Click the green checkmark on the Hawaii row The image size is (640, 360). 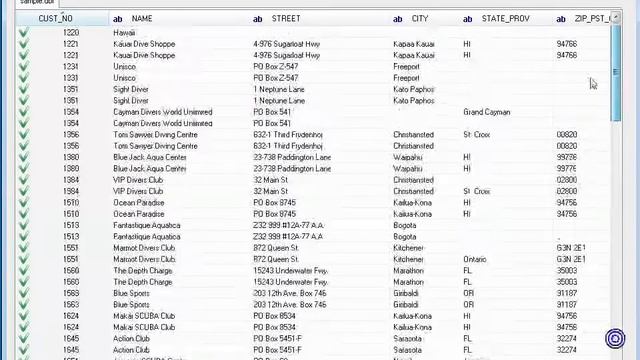pos(24,33)
